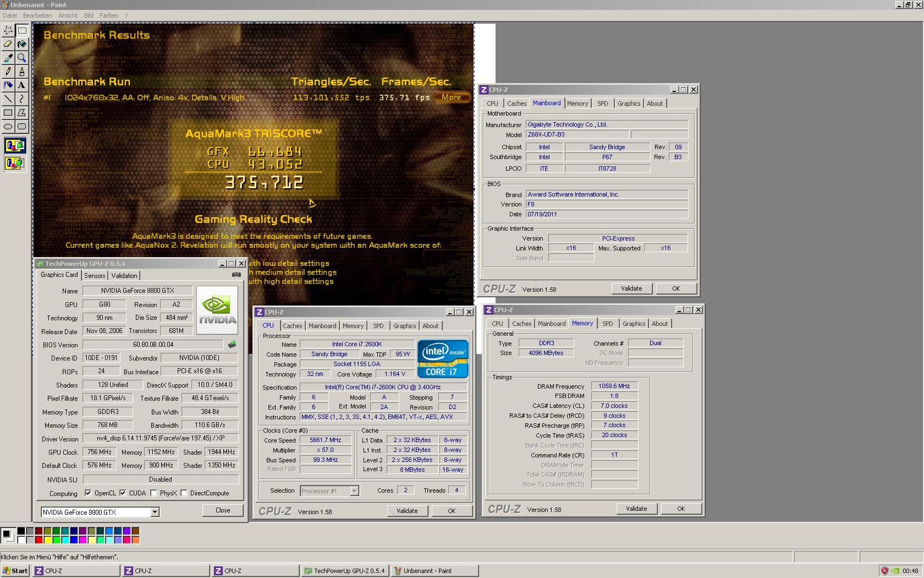
Task: Select the Text tool in Paint
Action: (x=22, y=85)
